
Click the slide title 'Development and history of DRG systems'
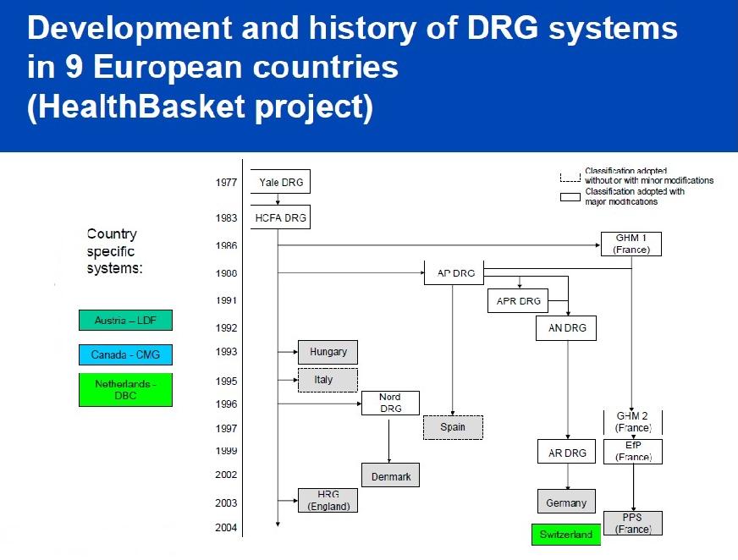[352, 28]
